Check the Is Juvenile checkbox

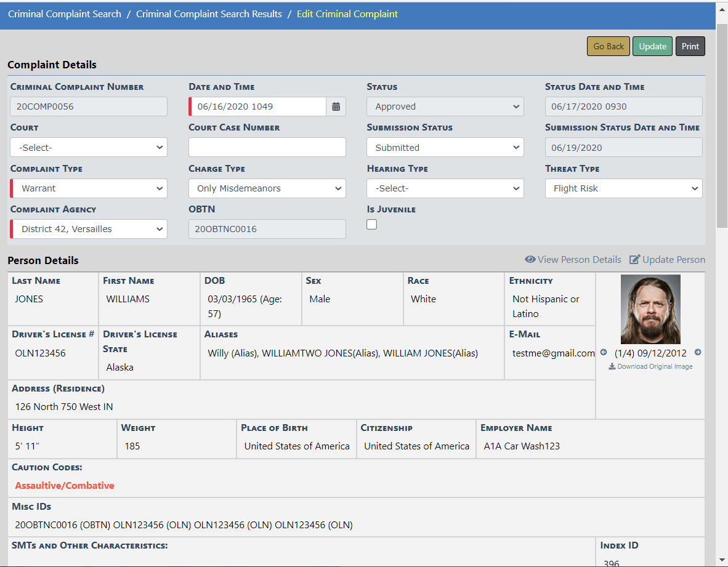point(371,225)
